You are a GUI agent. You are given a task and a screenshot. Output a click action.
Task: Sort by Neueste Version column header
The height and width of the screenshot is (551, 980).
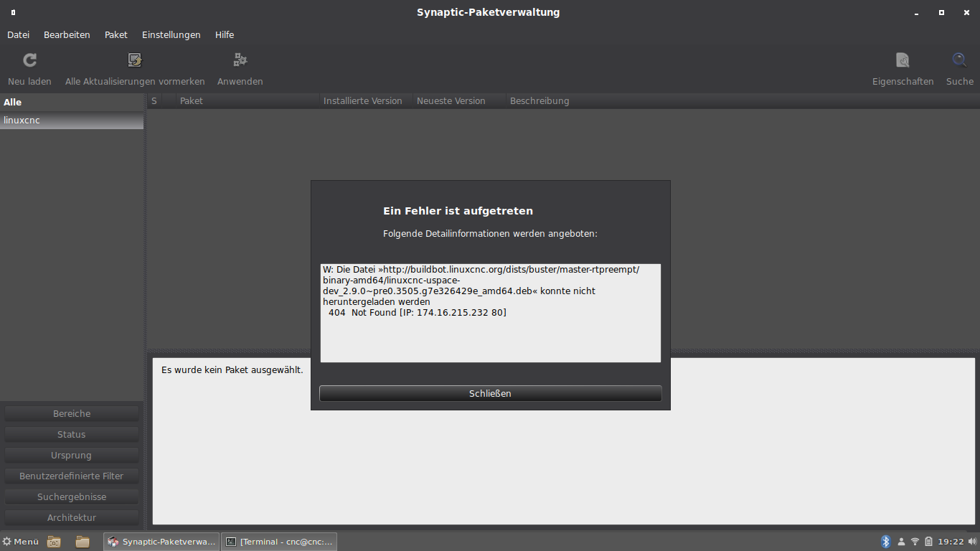[460, 101]
